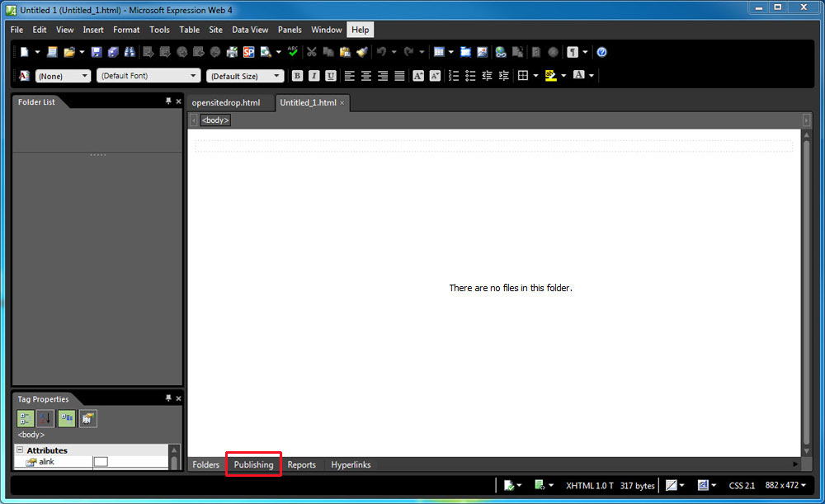The image size is (825, 504).
Task: Open Help with the blue question mark icon
Action: click(602, 52)
